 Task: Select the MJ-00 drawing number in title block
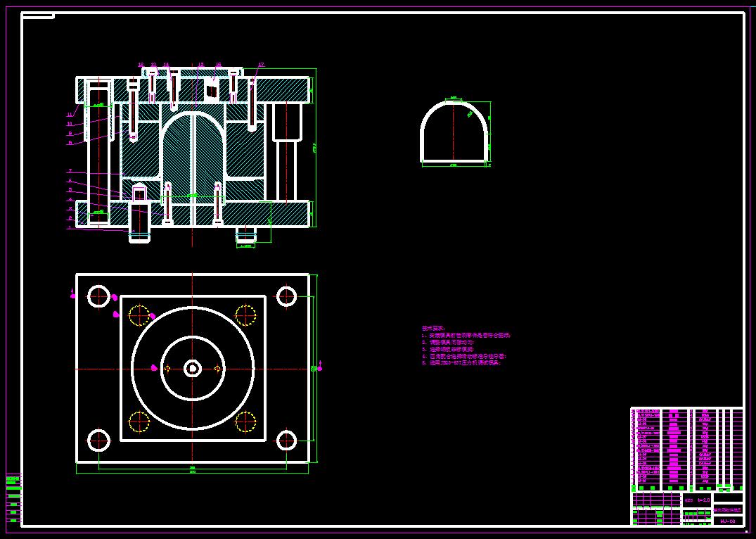click(728, 521)
